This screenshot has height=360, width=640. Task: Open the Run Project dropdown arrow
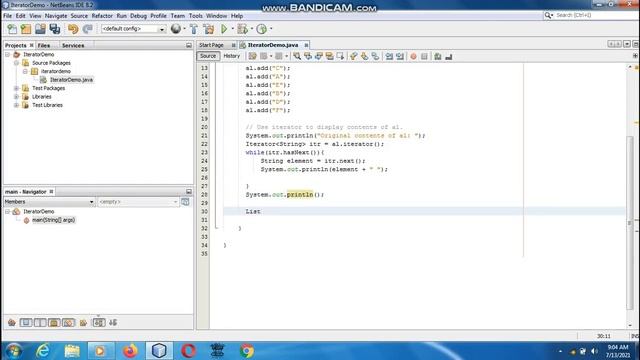coord(232,29)
